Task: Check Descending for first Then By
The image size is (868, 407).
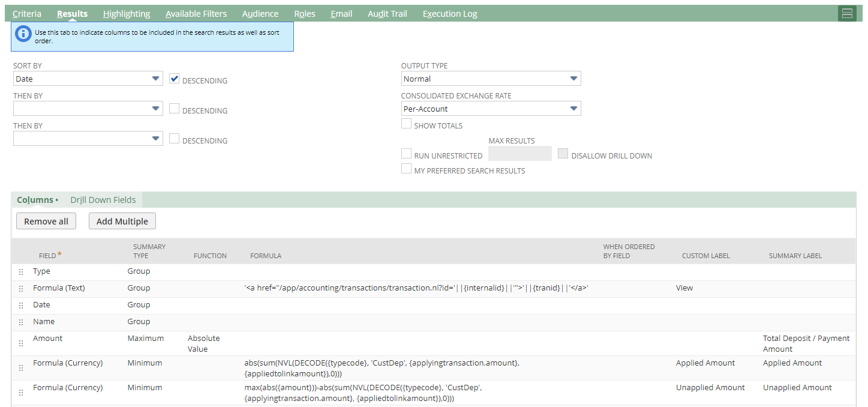Action: [174, 109]
